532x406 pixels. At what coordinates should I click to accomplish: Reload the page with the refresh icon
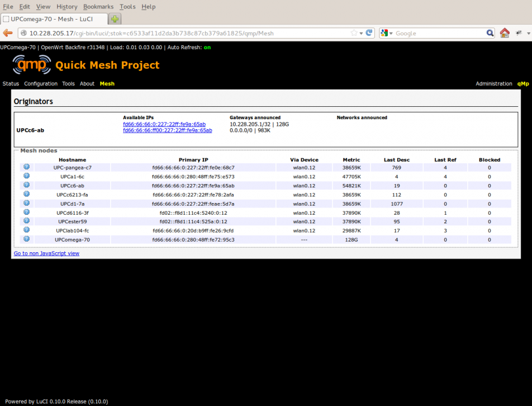[369, 33]
